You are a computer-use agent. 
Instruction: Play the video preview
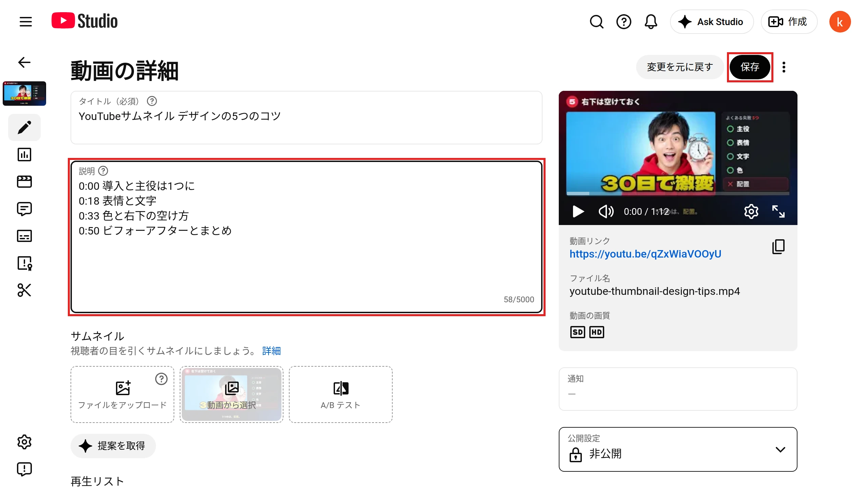[578, 211]
